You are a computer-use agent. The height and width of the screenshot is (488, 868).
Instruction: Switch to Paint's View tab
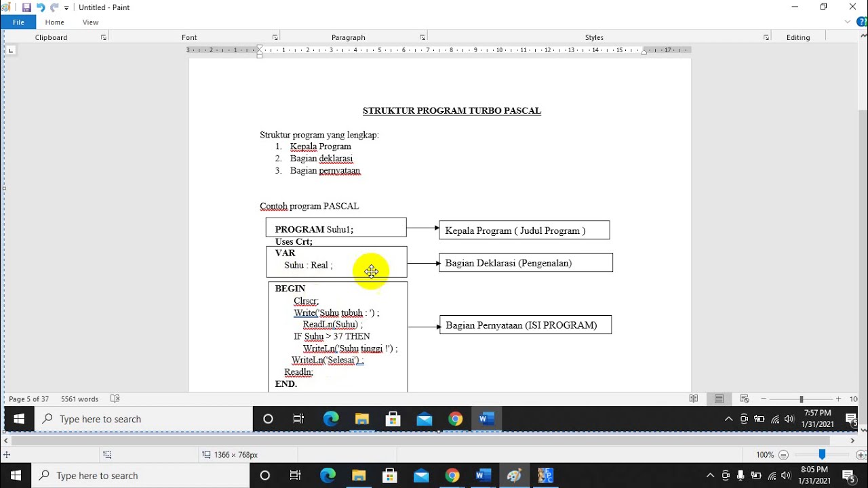[x=91, y=22]
